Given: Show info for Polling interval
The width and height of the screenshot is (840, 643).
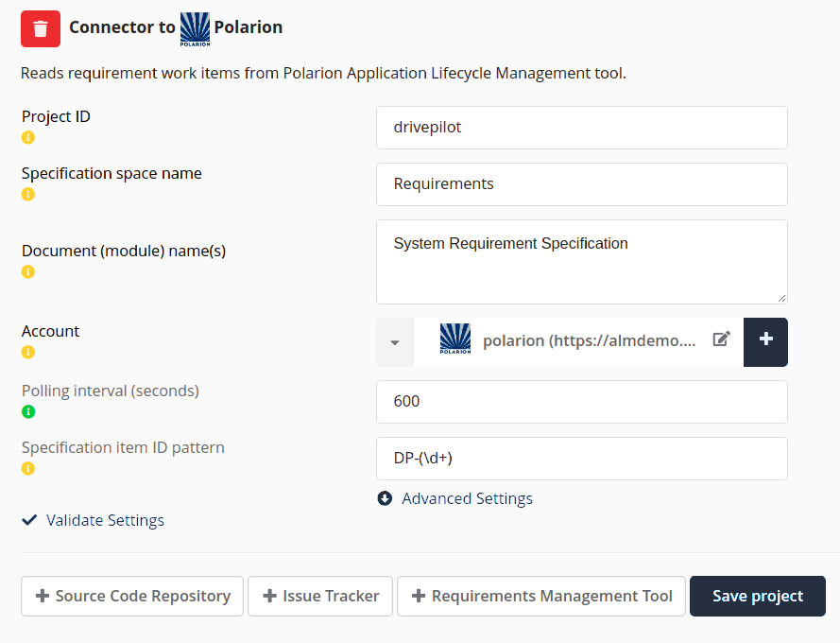Looking at the screenshot, I should (28, 412).
